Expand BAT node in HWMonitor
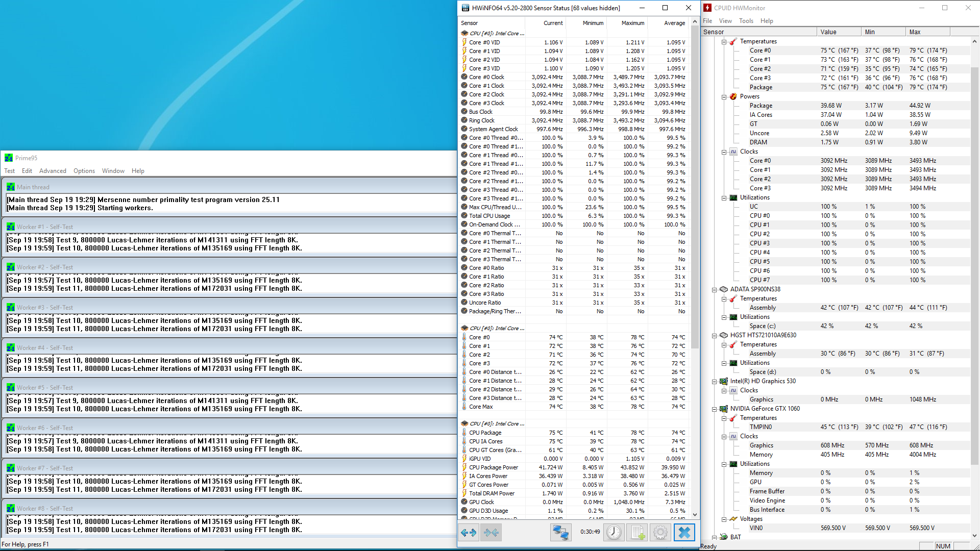The image size is (980, 551). (715, 538)
